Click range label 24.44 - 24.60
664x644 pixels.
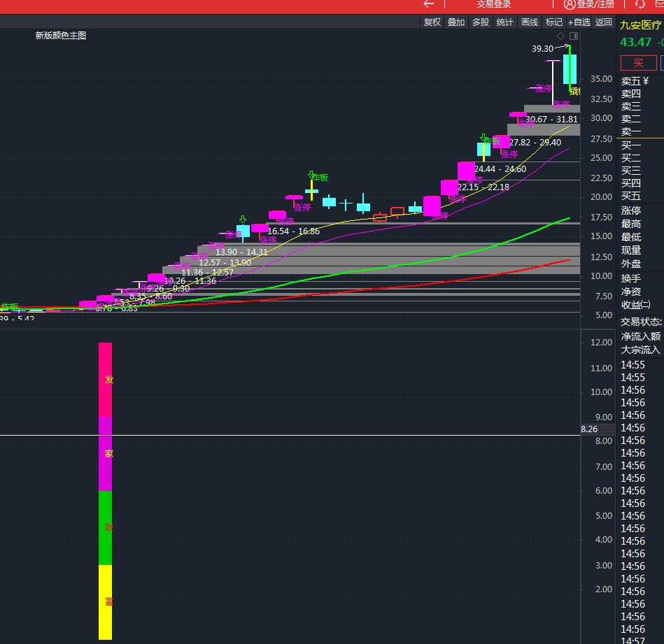pos(500,169)
